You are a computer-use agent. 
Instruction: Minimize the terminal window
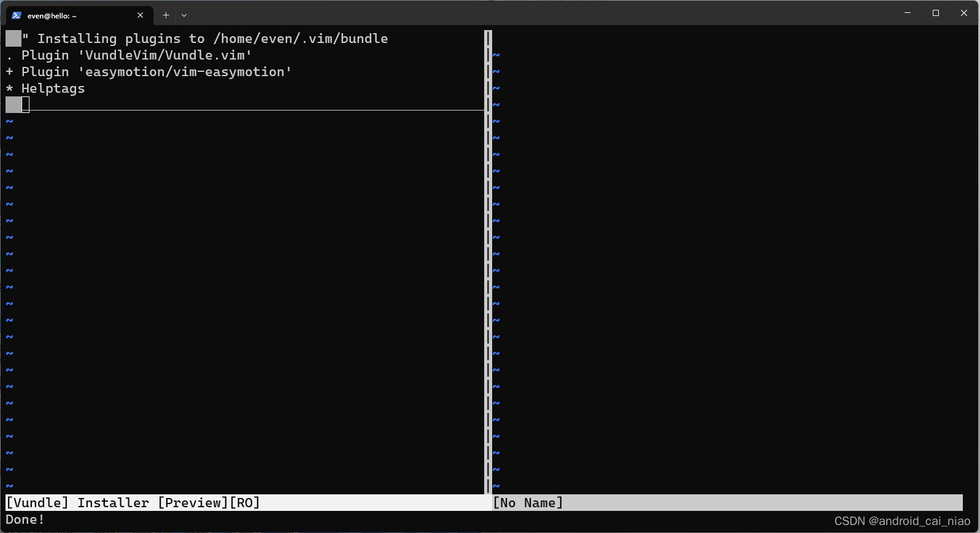[x=908, y=13]
